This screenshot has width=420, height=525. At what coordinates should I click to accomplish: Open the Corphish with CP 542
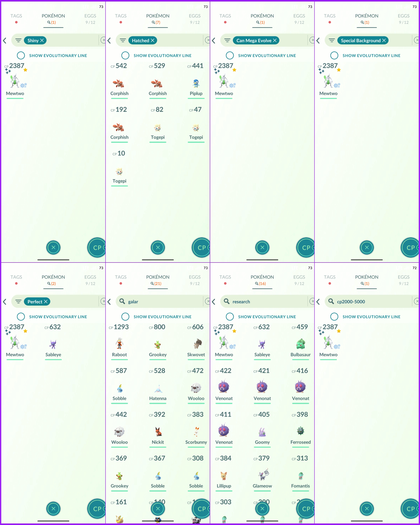pyautogui.click(x=119, y=82)
